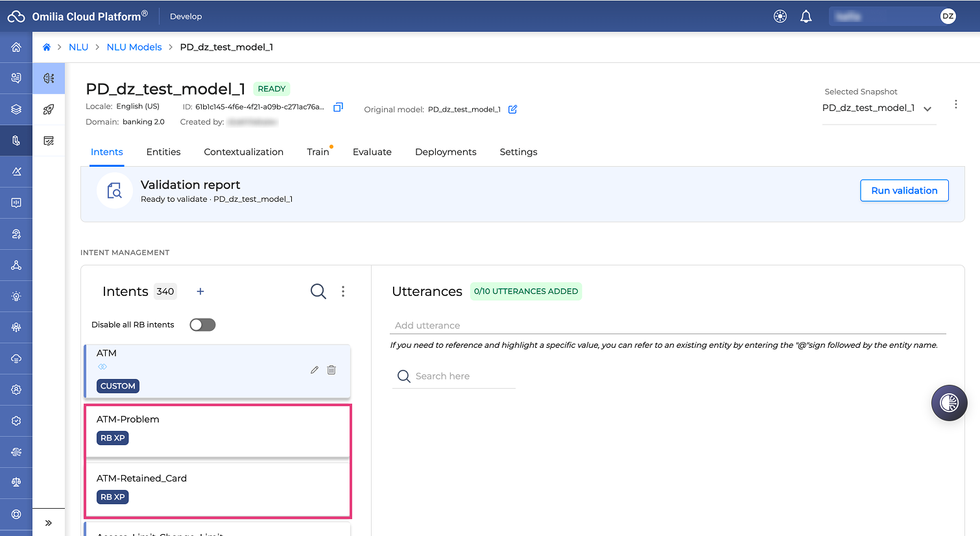This screenshot has height=536, width=980.
Task: Copy the model ID with copy icon
Action: tap(338, 107)
